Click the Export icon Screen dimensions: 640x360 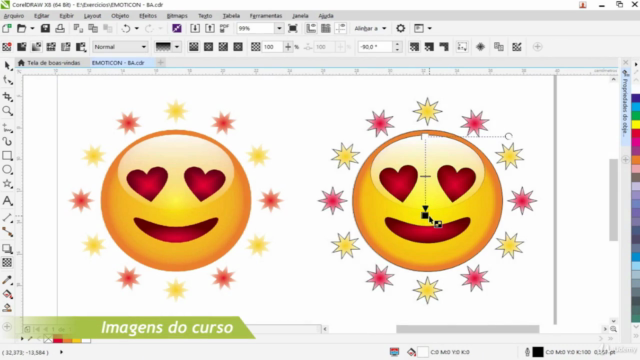pos(210,28)
